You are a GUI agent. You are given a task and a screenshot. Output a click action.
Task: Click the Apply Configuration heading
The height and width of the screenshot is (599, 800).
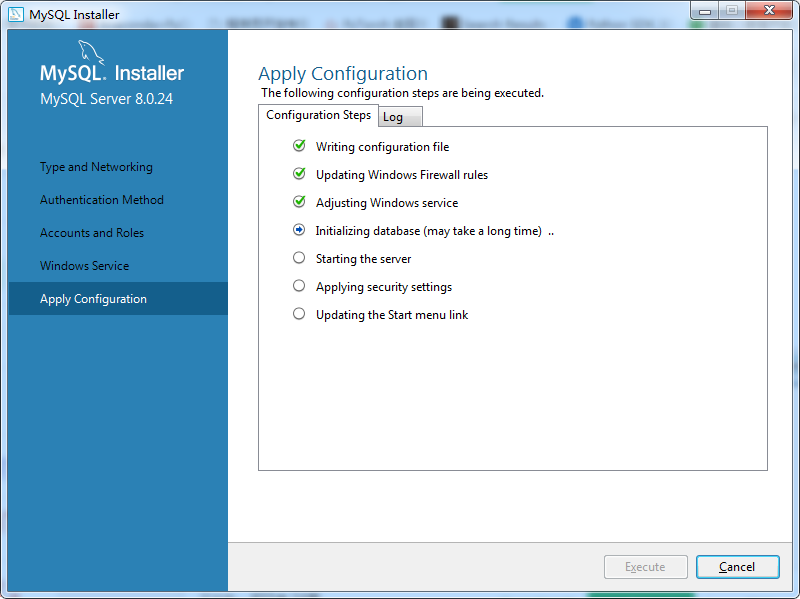tap(343, 74)
